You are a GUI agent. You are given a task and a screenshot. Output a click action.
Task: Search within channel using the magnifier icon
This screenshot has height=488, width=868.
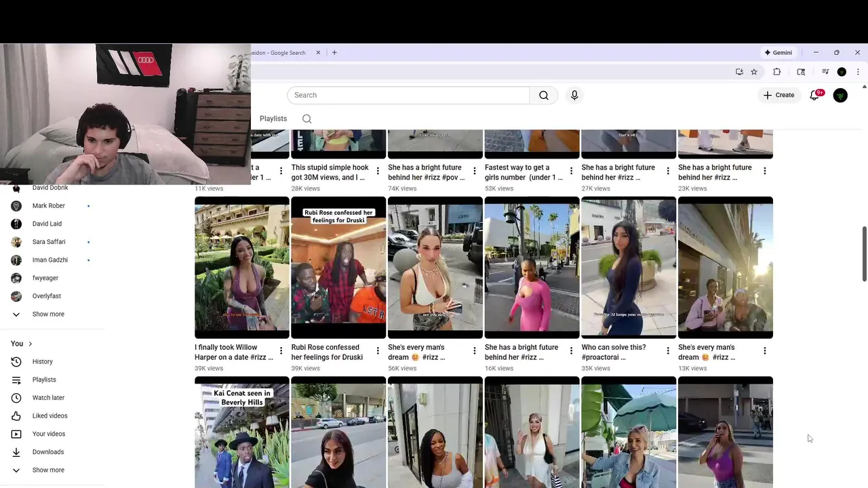pos(307,119)
